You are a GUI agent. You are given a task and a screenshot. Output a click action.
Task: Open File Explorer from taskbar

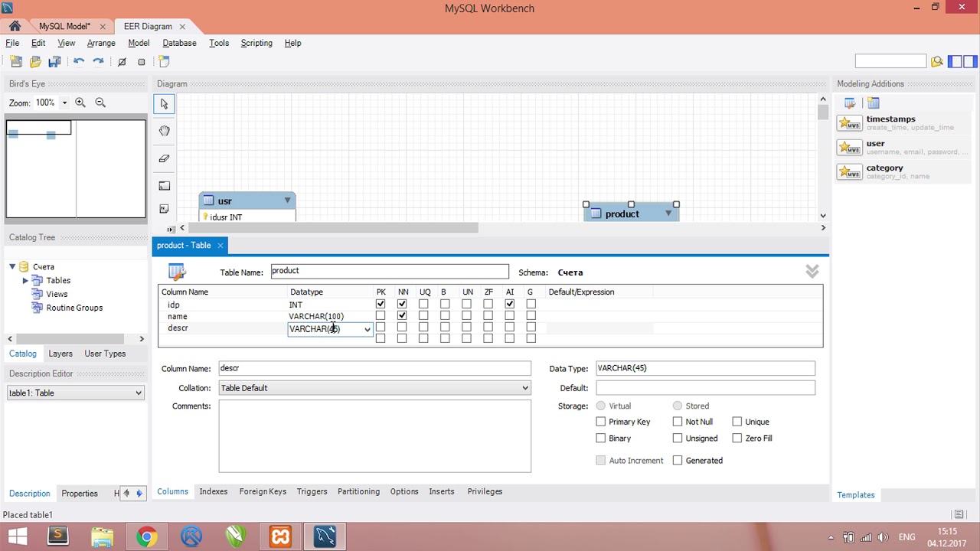(102, 536)
